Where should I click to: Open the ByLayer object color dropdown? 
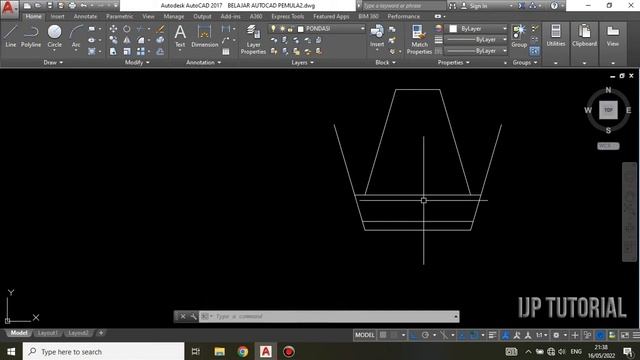[504, 29]
